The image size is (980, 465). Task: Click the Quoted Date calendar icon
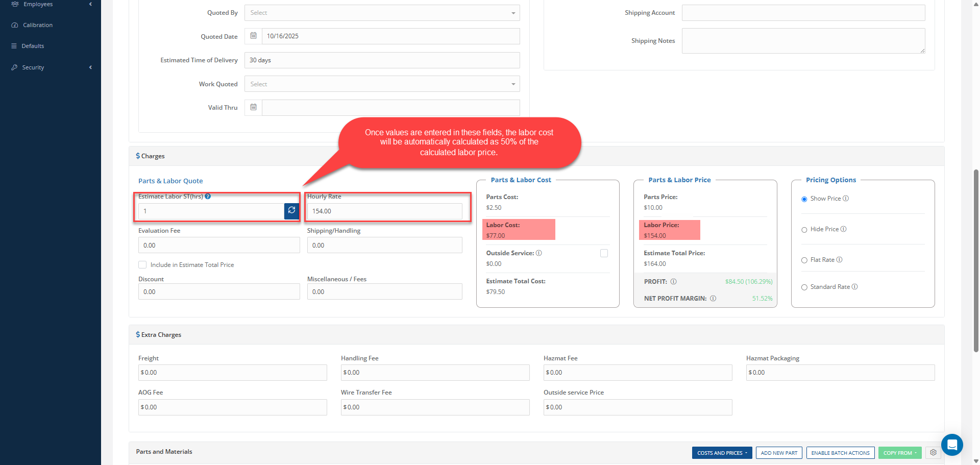click(253, 36)
